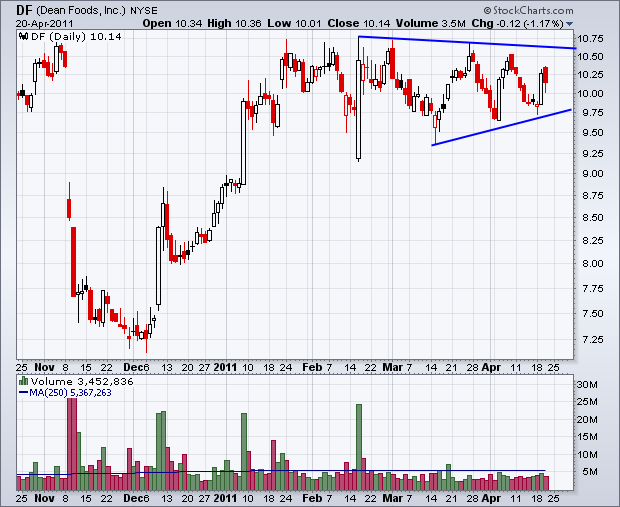
Task: Click the 7.50 price axis label
Action: (x=593, y=314)
